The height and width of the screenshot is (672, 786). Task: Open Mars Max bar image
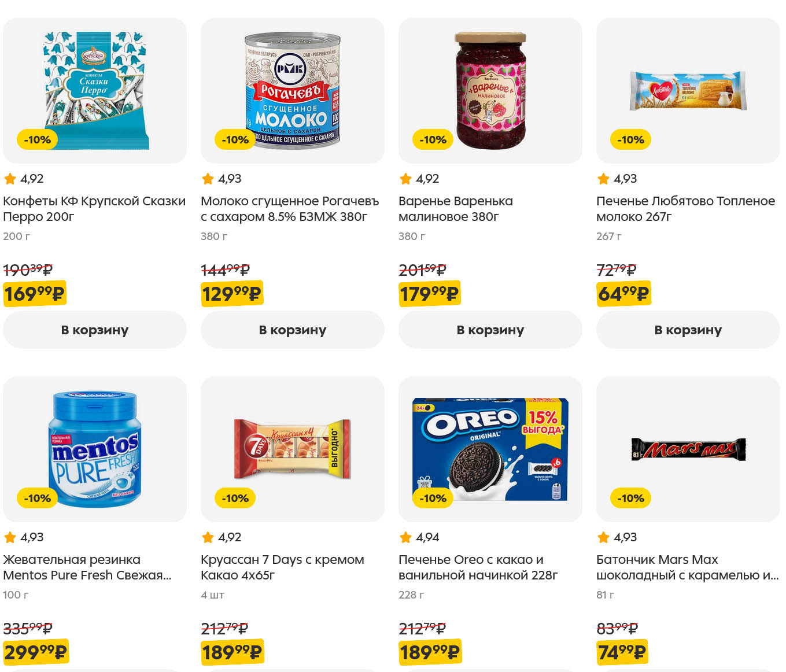[688, 449]
